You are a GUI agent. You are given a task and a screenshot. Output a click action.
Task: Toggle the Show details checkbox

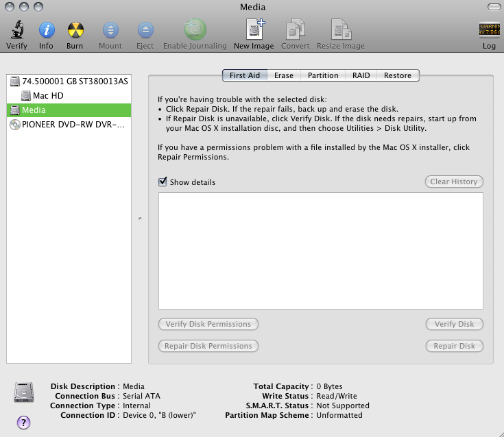click(x=163, y=182)
